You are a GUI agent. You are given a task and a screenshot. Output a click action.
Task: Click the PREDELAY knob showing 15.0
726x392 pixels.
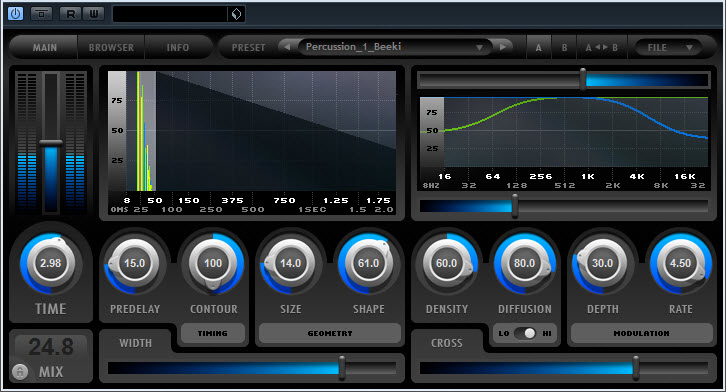pos(135,263)
